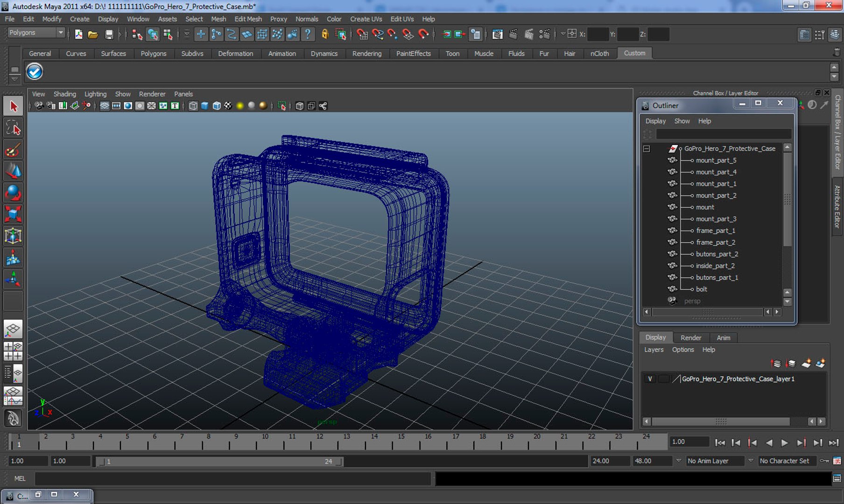Create a new empty layer icon
The image size is (844, 504).
click(806, 364)
